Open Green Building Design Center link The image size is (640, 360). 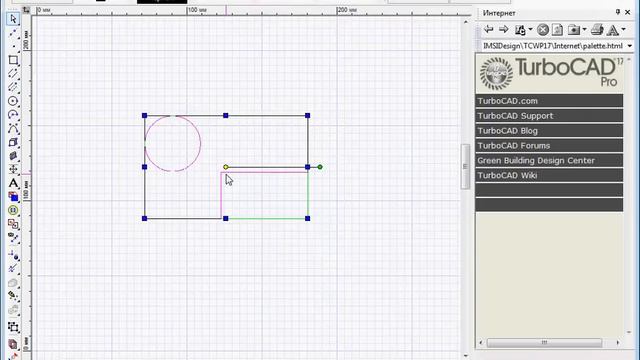(549, 160)
